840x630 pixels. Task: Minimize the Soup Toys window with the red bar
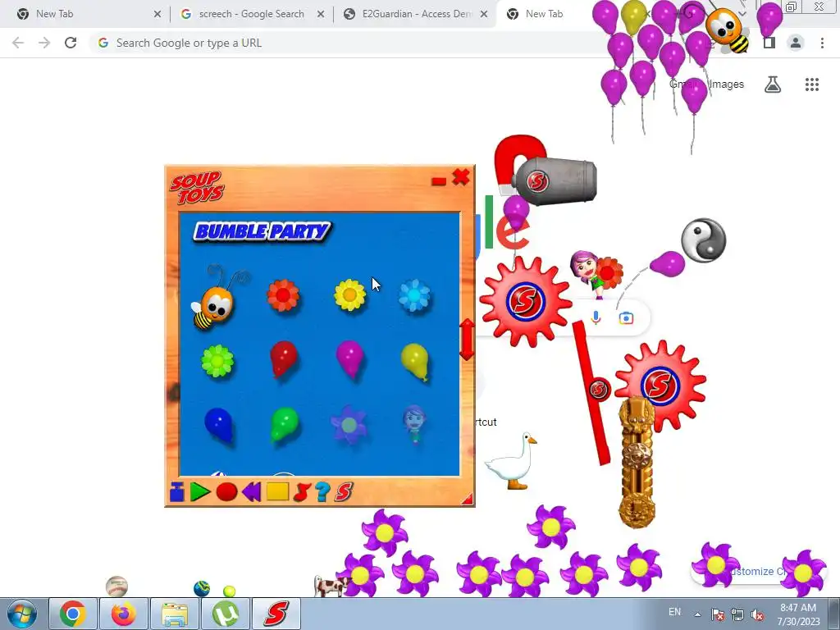click(439, 181)
